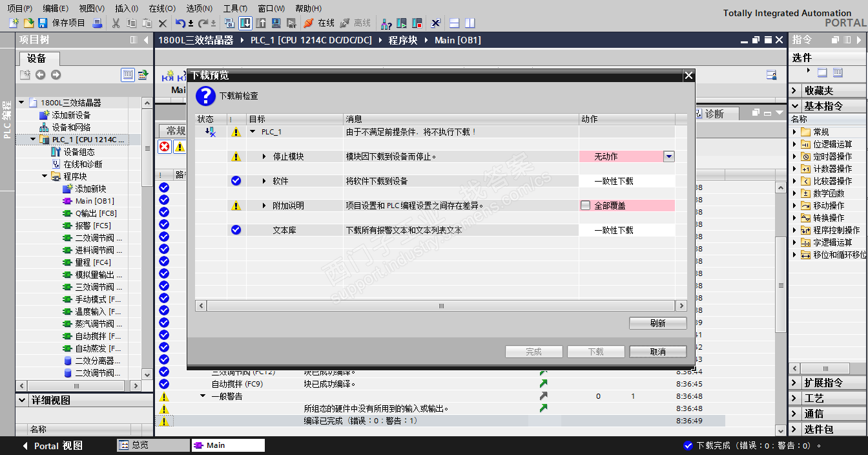
Task: Click the Start CPU icon
Action: 402,23
